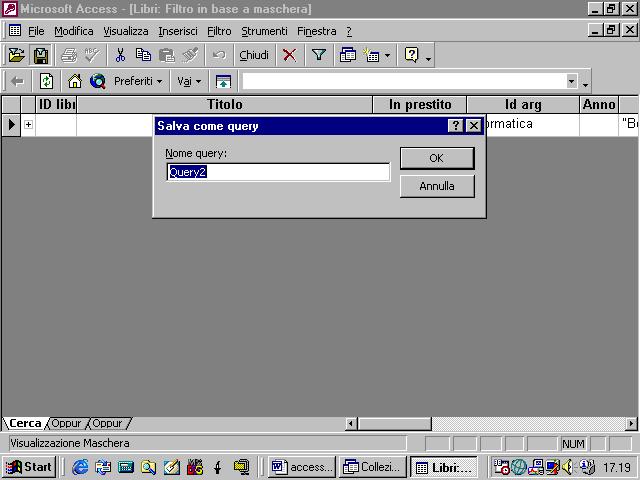Open the Finestra menu
The width and height of the screenshot is (640, 480).
point(317,31)
